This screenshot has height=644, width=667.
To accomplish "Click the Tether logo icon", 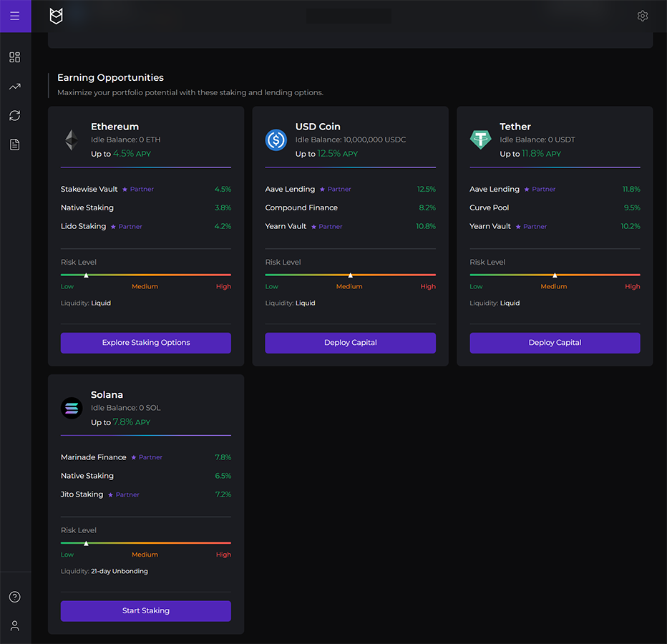I will coord(480,140).
